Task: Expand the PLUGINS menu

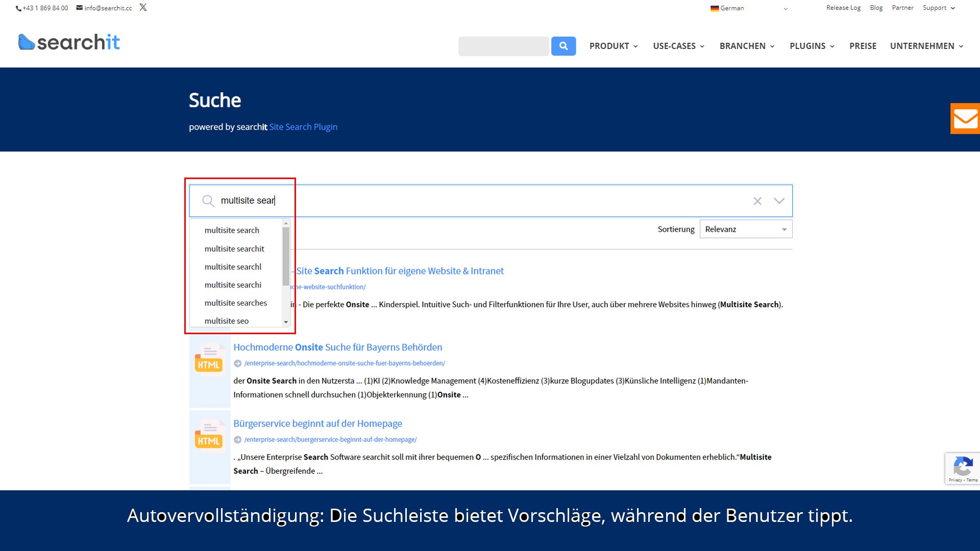Action: pyautogui.click(x=812, y=46)
